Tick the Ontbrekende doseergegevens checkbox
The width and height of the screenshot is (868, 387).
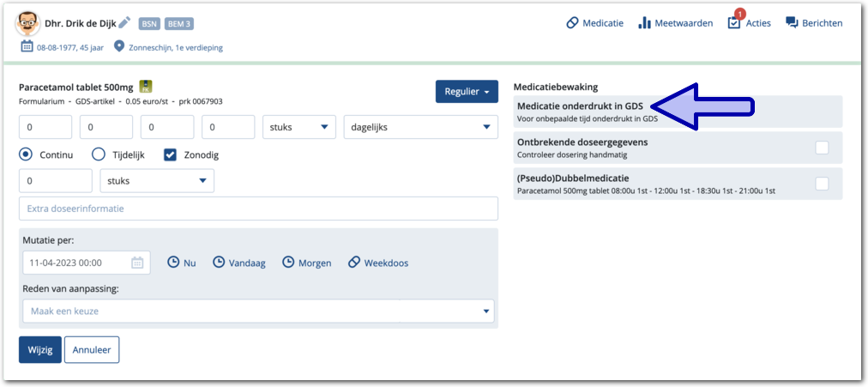[822, 148]
